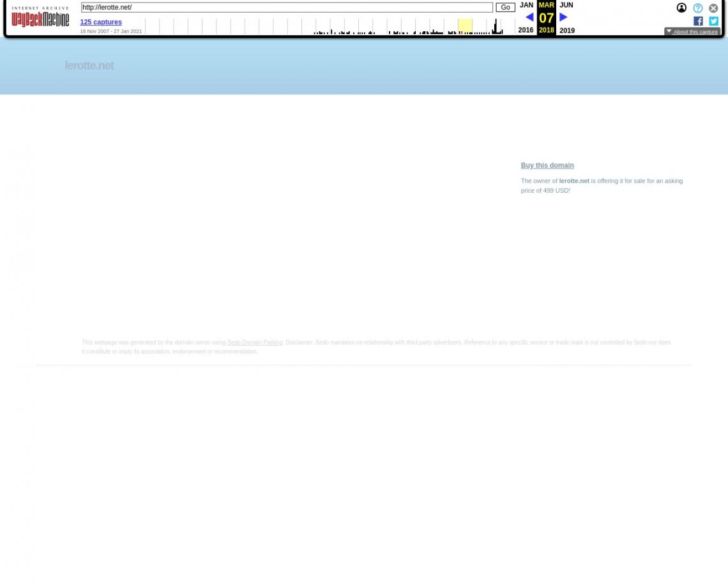The image size is (728, 582).
Task: Go to the next capture with right arrow
Action: coord(563,17)
